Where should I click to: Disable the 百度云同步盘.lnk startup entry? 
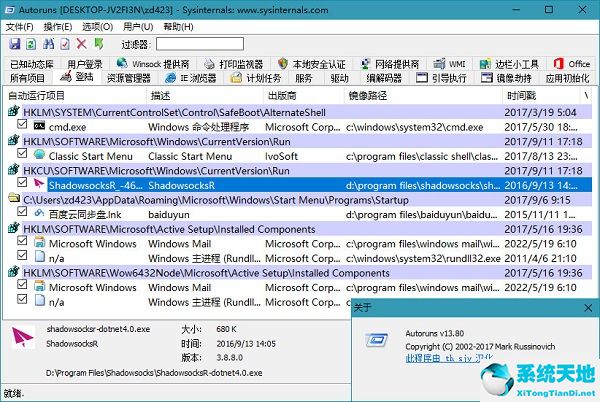22,212
